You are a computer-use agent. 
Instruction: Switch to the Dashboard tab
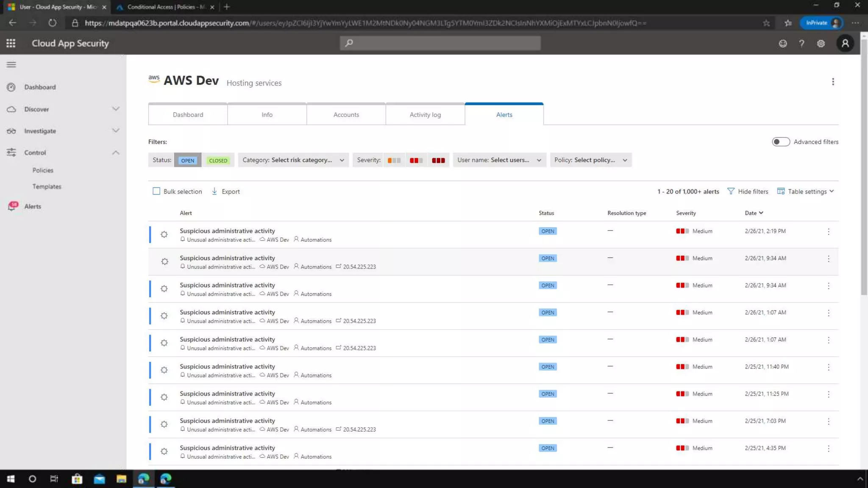(188, 114)
